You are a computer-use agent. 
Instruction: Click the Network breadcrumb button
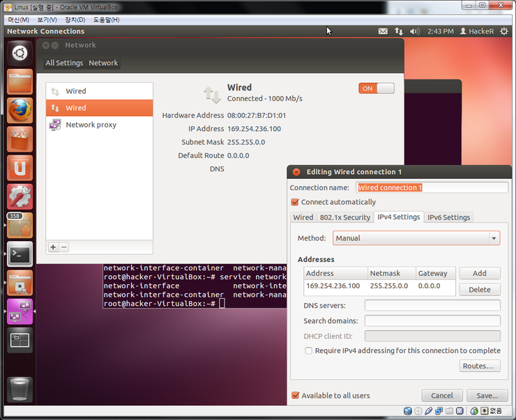point(103,63)
